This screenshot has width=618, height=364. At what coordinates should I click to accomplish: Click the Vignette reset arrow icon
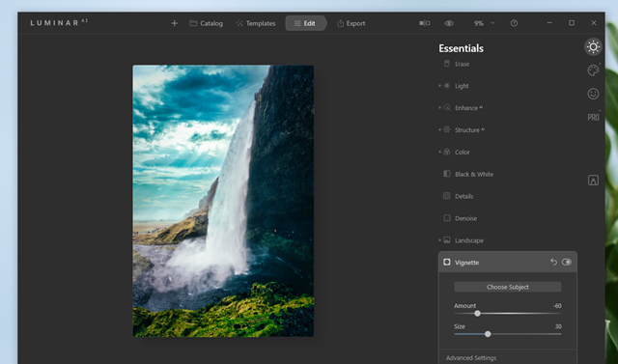pos(553,262)
